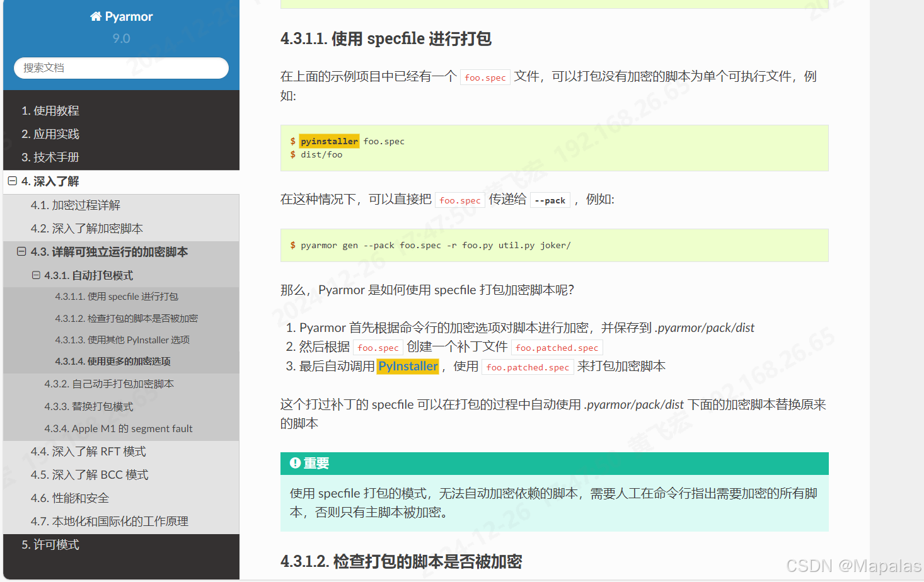
Task: Click the dist/foo command line
Action: (321, 154)
